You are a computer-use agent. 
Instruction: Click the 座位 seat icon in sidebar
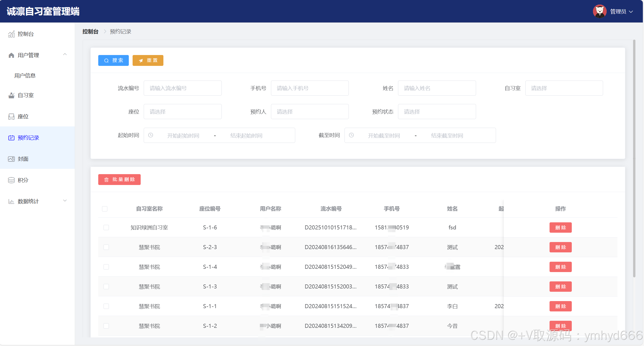[11, 117]
